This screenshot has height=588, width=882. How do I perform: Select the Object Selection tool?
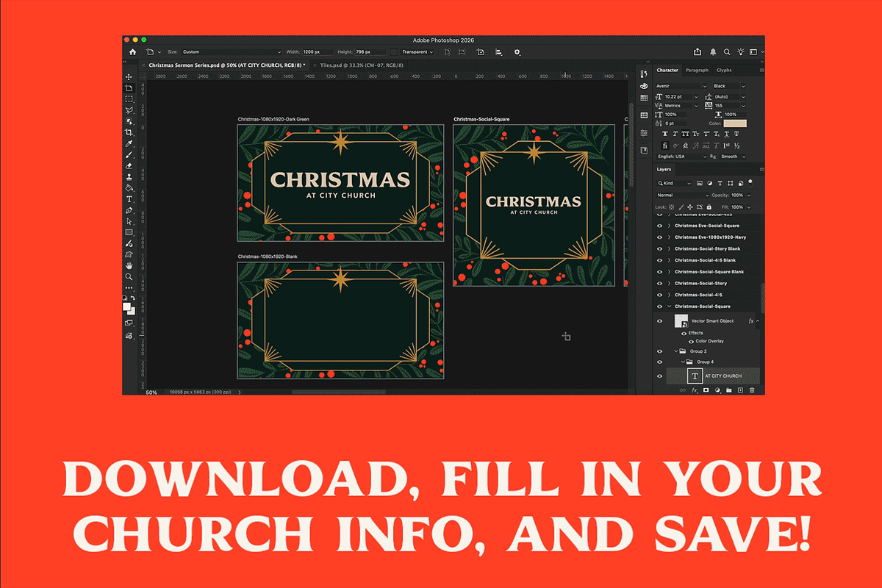pyautogui.click(x=129, y=121)
